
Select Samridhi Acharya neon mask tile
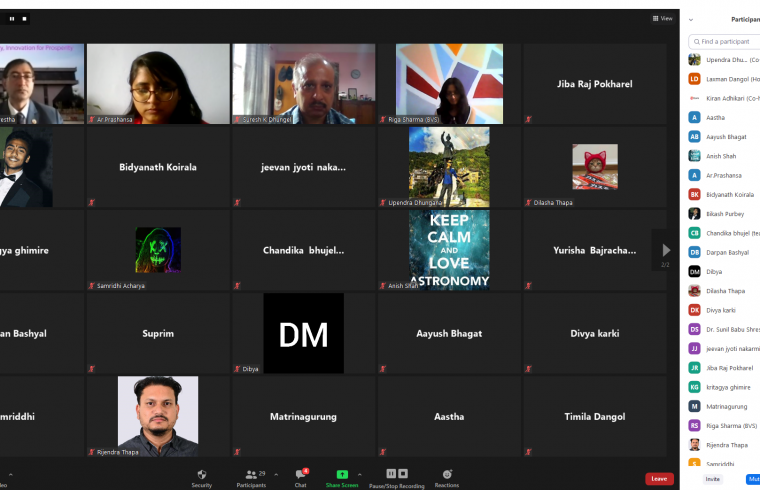[158, 250]
